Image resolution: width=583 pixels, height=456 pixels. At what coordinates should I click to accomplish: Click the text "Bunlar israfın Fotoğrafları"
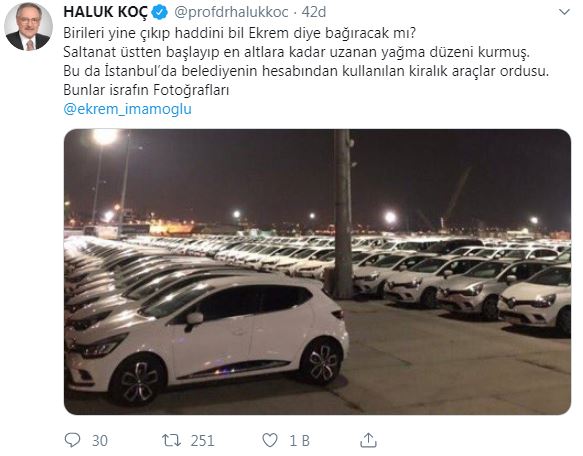point(146,90)
